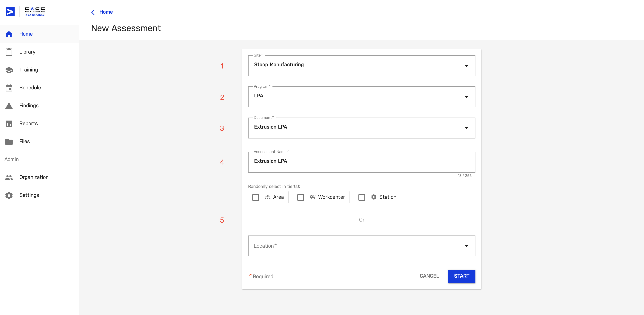
Task: Click the Schedule calendar icon
Action: pyautogui.click(x=9, y=88)
